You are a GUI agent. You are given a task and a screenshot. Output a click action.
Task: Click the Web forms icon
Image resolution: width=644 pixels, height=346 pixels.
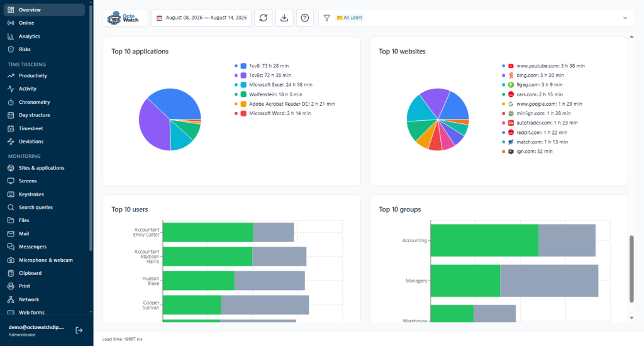click(11, 312)
